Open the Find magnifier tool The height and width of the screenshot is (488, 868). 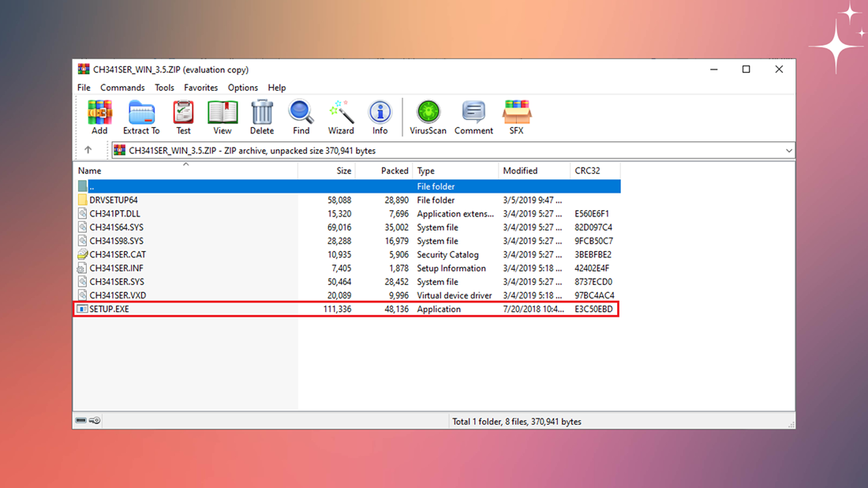[x=301, y=118]
